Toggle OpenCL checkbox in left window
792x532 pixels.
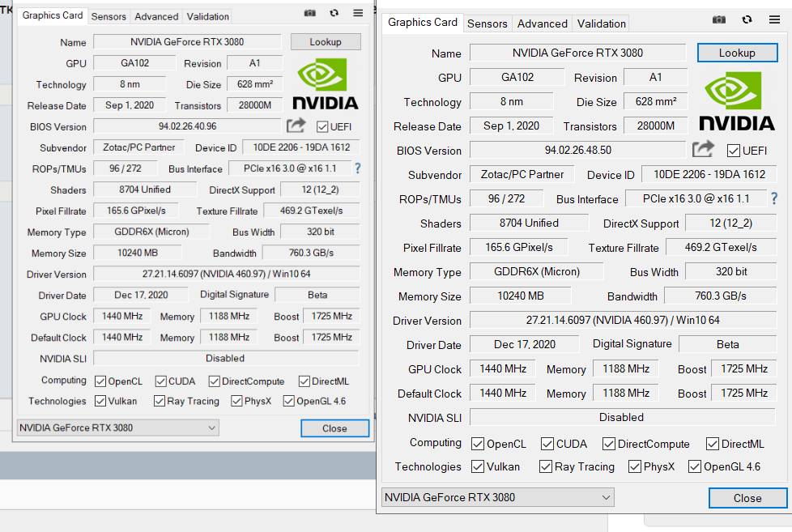tap(100, 381)
